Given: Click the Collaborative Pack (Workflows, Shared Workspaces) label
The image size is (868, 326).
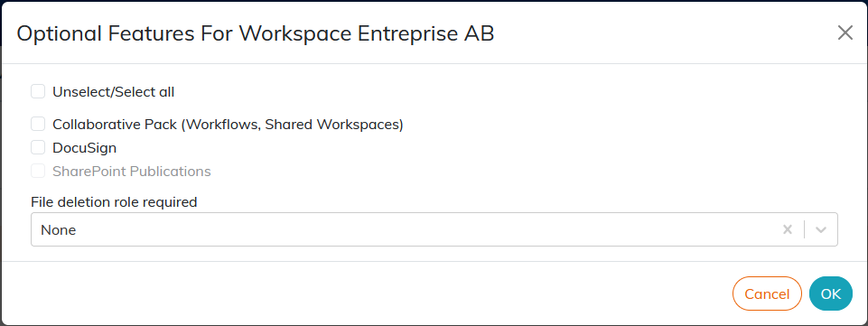Looking at the screenshot, I should point(229,125).
